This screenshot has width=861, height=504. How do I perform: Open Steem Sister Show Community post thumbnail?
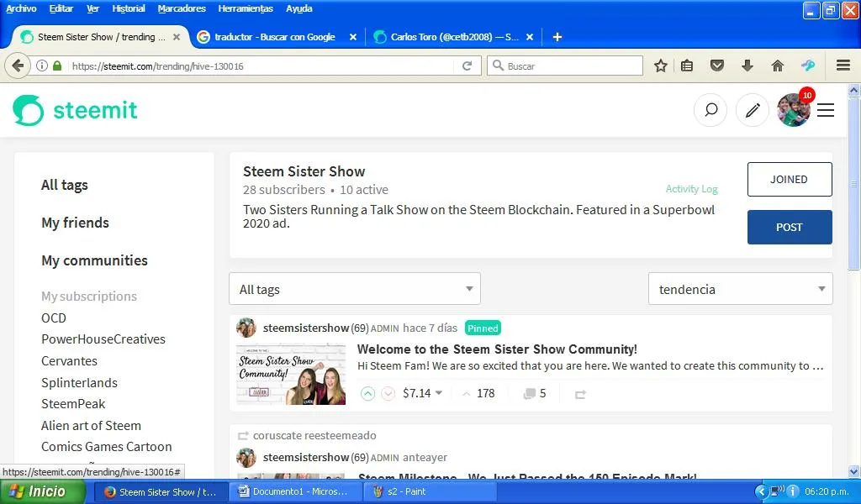tap(291, 374)
